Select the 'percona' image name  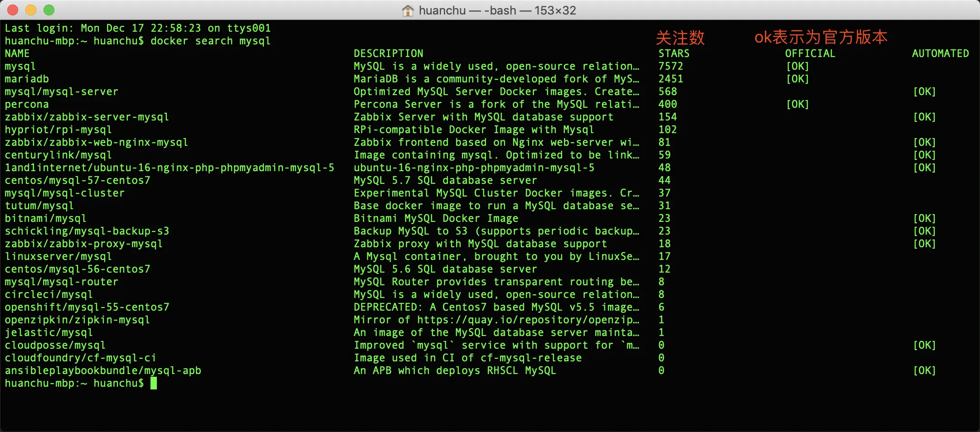click(27, 104)
